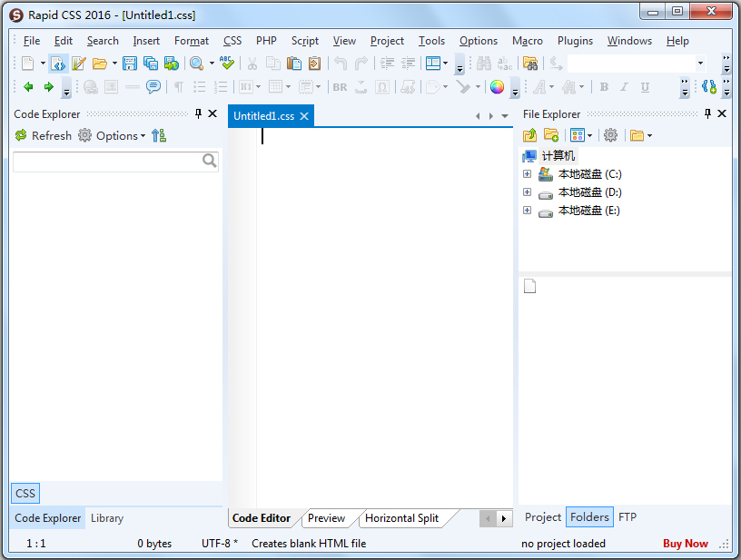Open the Zoom magnifier dropdown arrow
The image size is (741, 560).
pos(212,64)
